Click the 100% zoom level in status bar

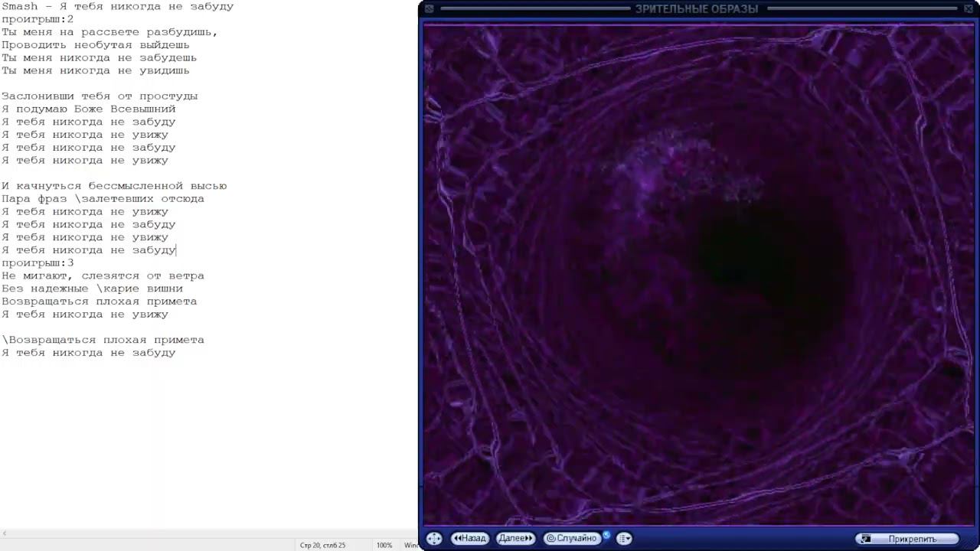[x=384, y=545]
